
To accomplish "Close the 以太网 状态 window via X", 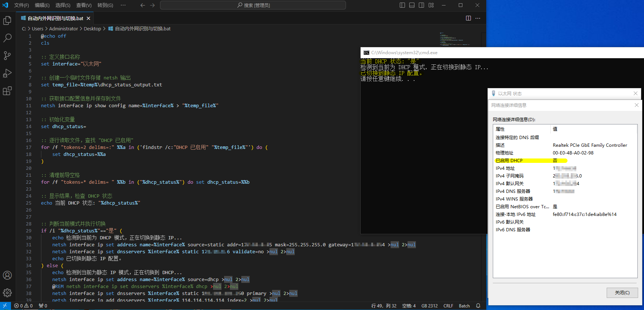I will coord(636,93).
